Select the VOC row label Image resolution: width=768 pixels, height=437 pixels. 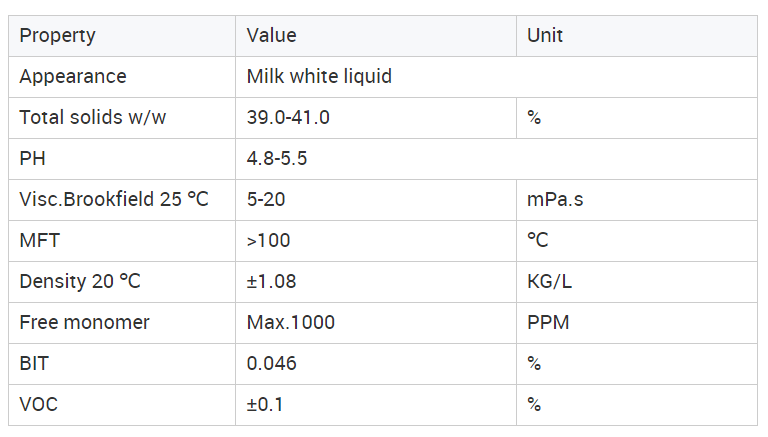click(x=122, y=405)
